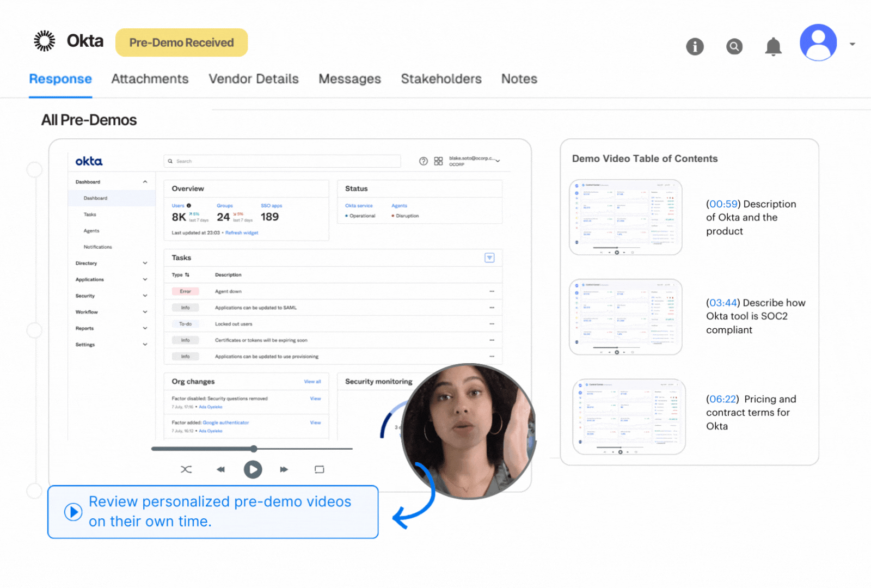
Task: Open notifications bell icon
Action: [773, 47]
